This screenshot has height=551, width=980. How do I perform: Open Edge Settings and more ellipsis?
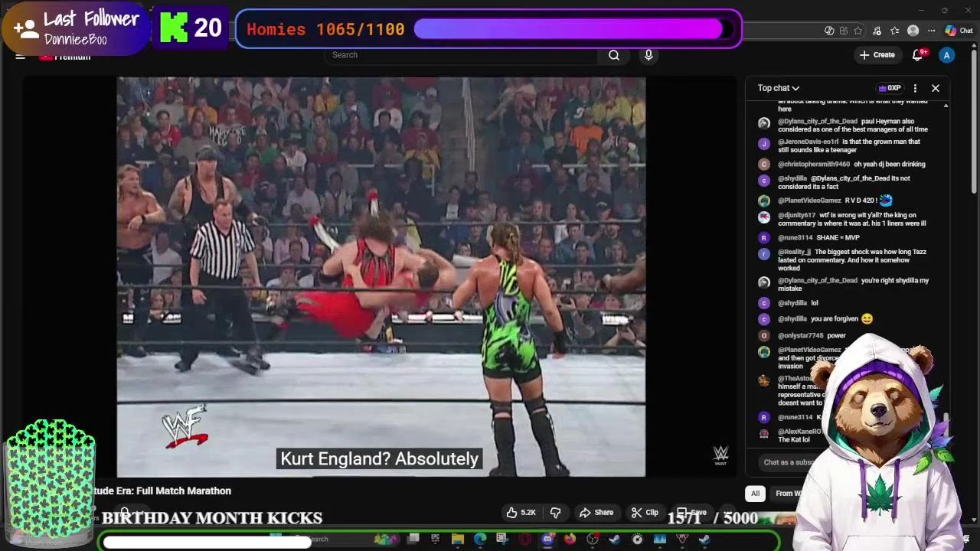(x=931, y=31)
